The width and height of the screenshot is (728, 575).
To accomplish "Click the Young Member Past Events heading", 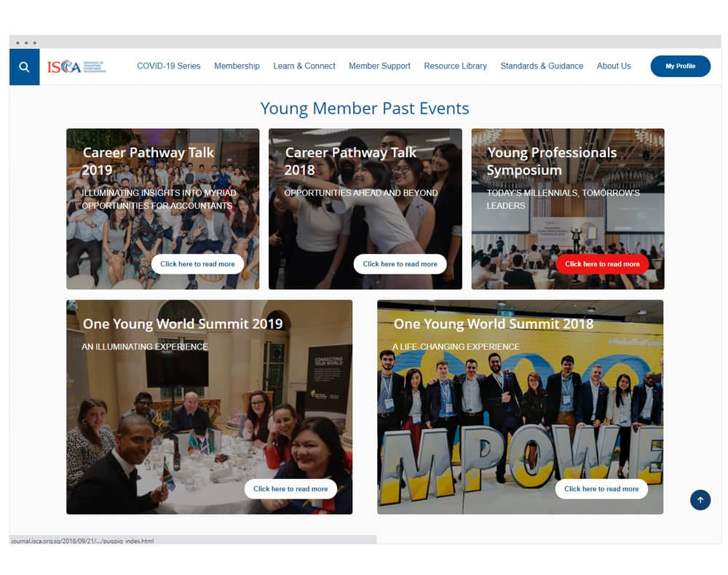I will (365, 108).
